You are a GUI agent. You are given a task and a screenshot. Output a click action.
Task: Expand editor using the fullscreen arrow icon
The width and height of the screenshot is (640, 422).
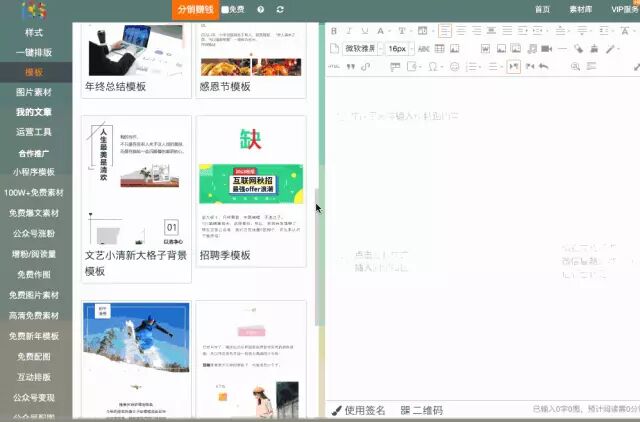[637, 67]
